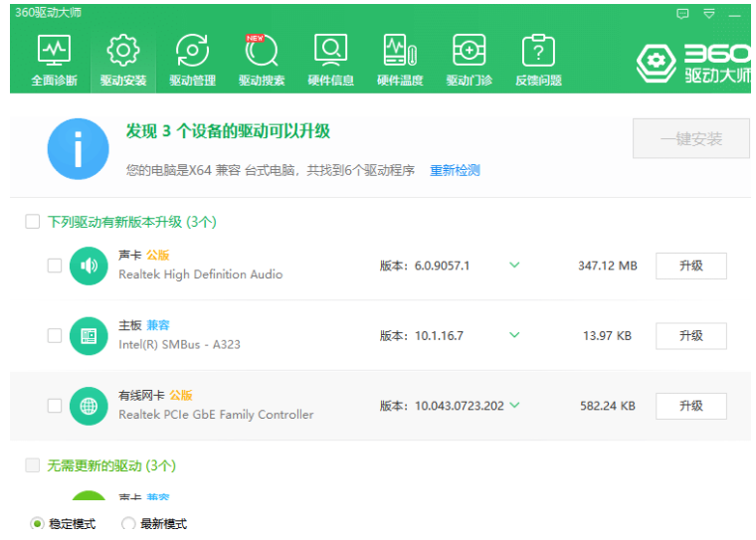Screen dimensions: 756x540
Task: Click the 下列驱动有新版本升级 (3个) label
Action: [132, 222]
